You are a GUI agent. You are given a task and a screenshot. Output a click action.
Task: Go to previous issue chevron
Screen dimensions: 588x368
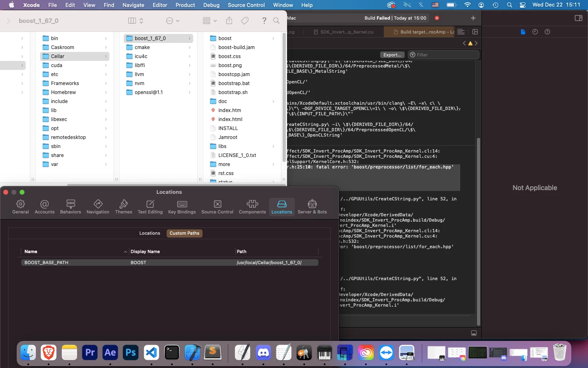464,43
